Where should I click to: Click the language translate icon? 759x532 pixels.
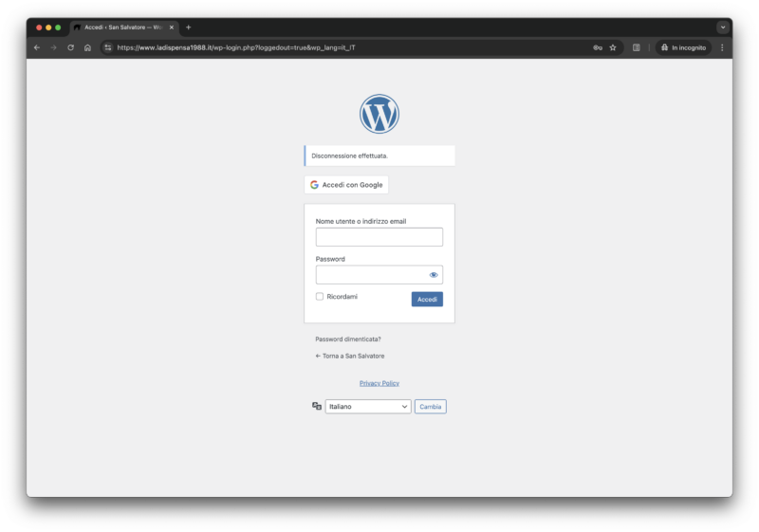pyautogui.click(x=317, y=406)
